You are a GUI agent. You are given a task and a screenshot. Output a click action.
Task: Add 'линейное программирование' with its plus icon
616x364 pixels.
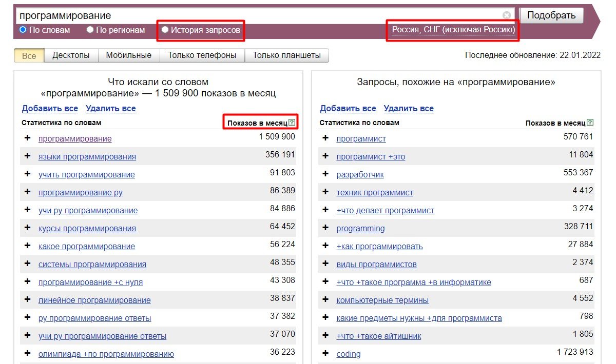(27, 299)
